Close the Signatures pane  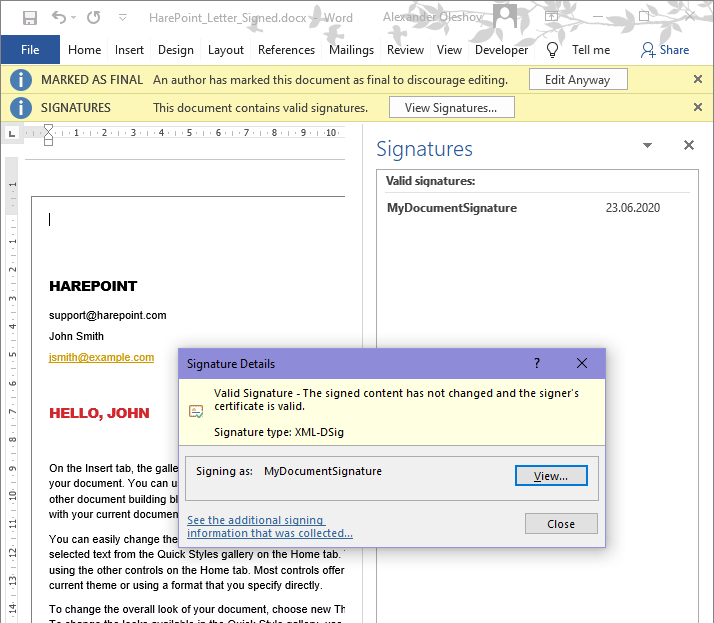point(688,145)
